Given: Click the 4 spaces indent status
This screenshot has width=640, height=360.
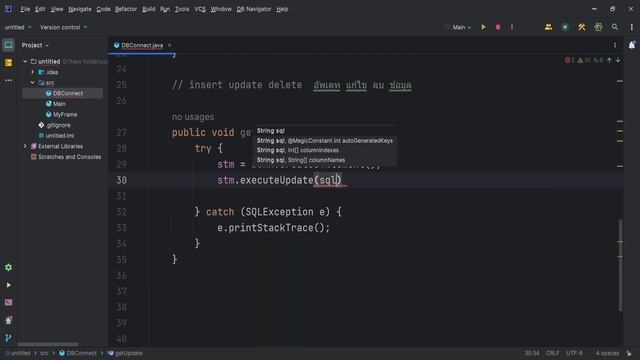Looking at the screenshot, I should 607,353.
